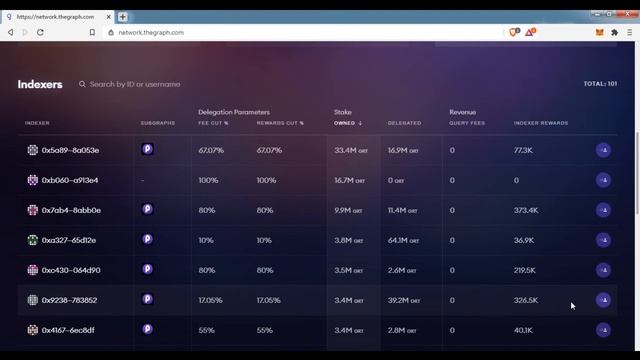The image size is (640, 360).
Task: Open indexer 0xa327–65d12e
Action: [69, 240]
